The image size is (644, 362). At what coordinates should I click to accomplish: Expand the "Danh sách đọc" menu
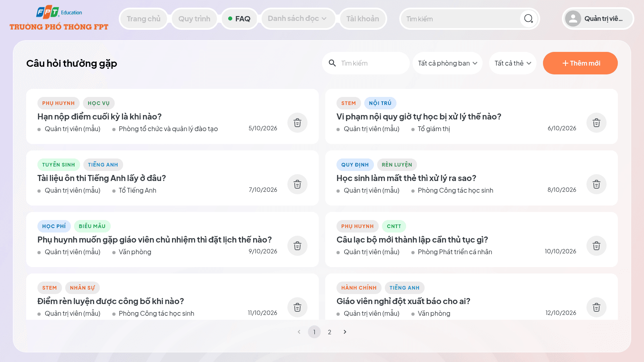(x=297, y=19)
